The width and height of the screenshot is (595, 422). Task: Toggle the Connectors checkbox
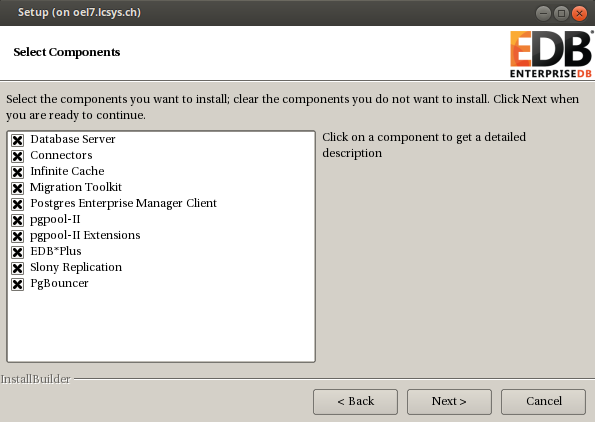coord(17,156)
